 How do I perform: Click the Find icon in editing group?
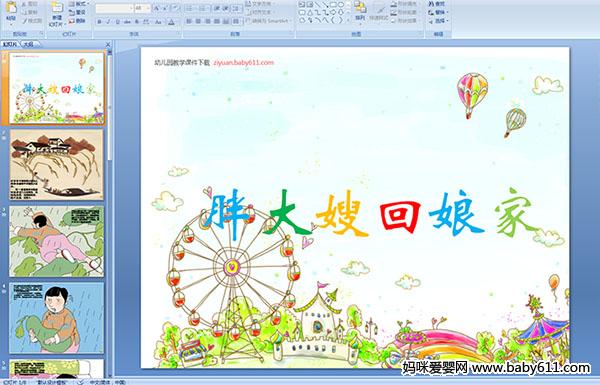click(437, 3)
